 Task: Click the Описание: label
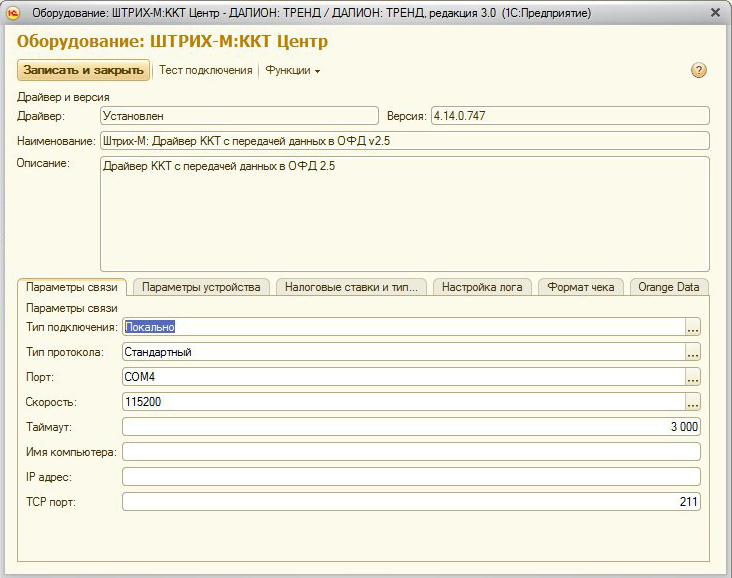click(43, 163)
